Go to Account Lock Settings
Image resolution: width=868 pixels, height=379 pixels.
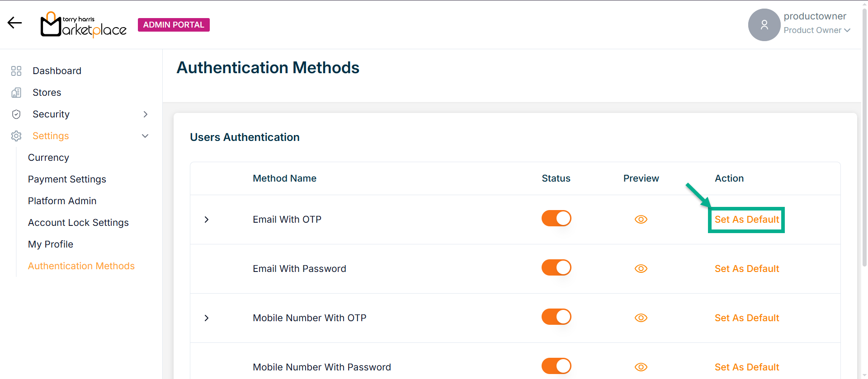[x=78, y=223]
